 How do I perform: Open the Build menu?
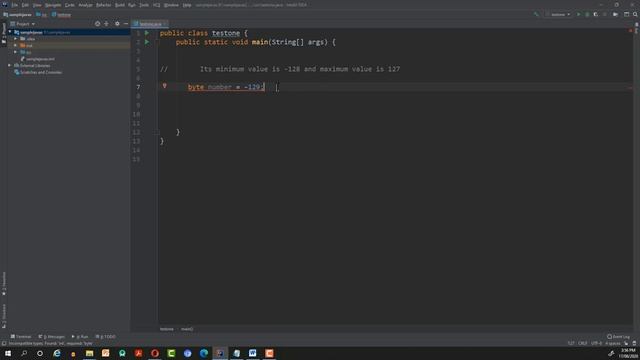pos(120,5)
